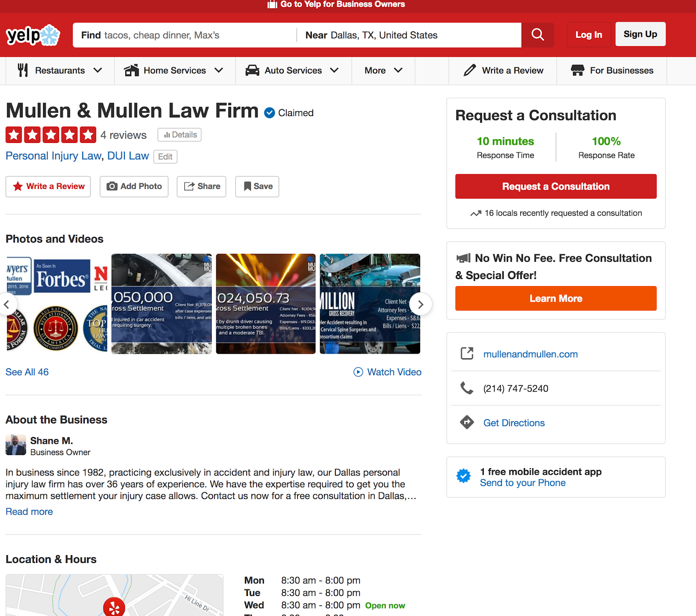Click the blue Claimed checkmark badge
Image resolution: width=696 pixels, height=616 pixels.
pyautogui.click(x=270, y=113)
